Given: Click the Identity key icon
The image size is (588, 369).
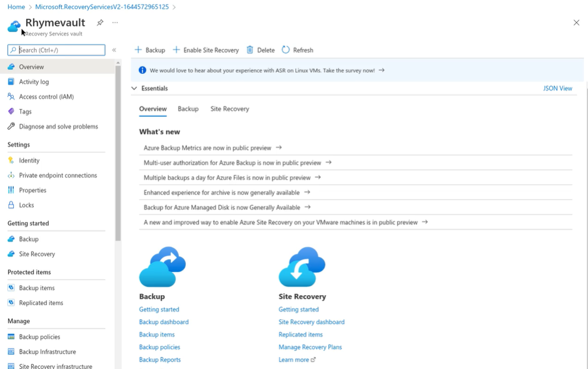Looking at the screenshot, I should (x=11, y=160).
